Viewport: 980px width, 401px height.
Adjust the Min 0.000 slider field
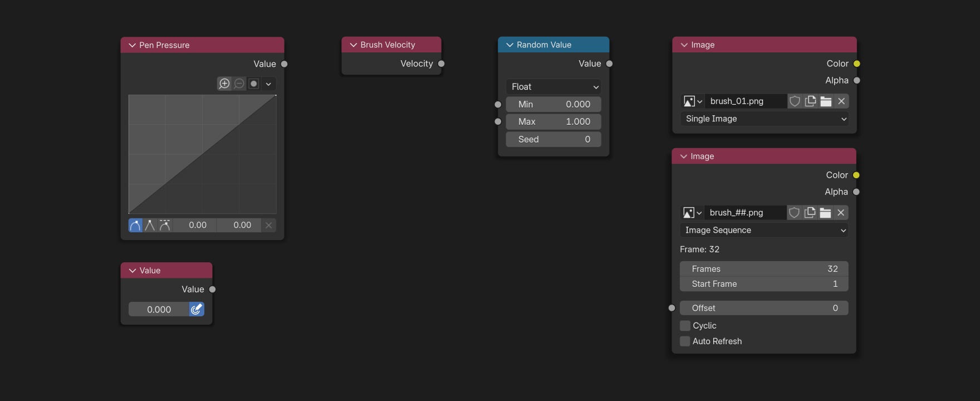pyautogui.click(x=553, y=104)
